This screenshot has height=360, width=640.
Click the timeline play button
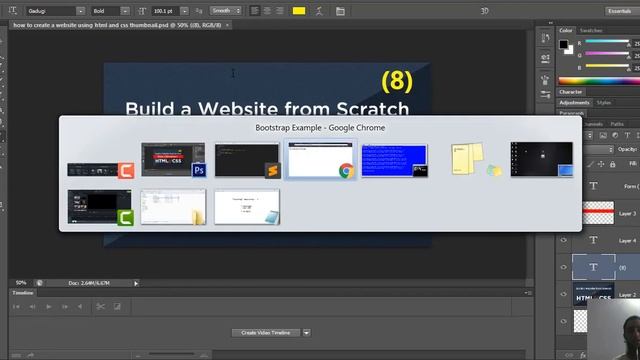click(x=48, y=307)
